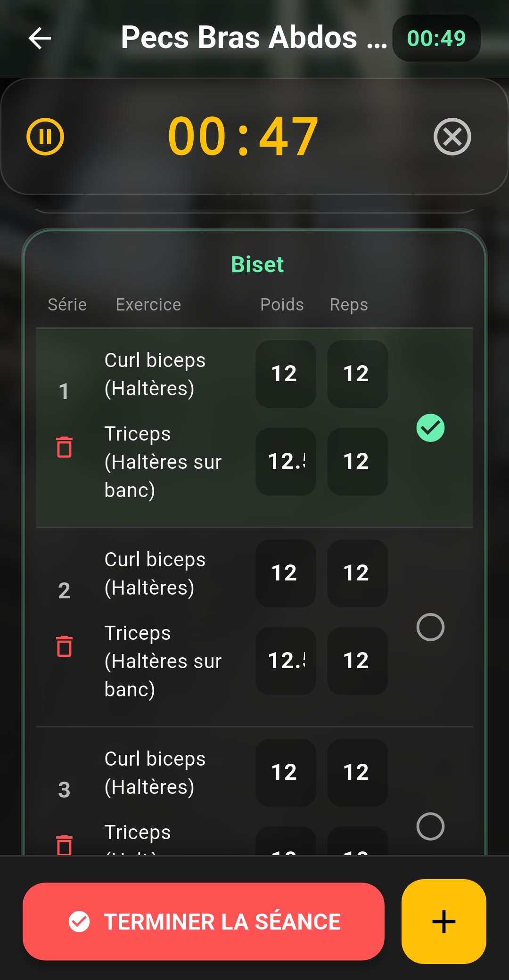Edit reps field of Curl biceps series 2
Viewport: 509px width, 980px height.
tap(357, 572)
